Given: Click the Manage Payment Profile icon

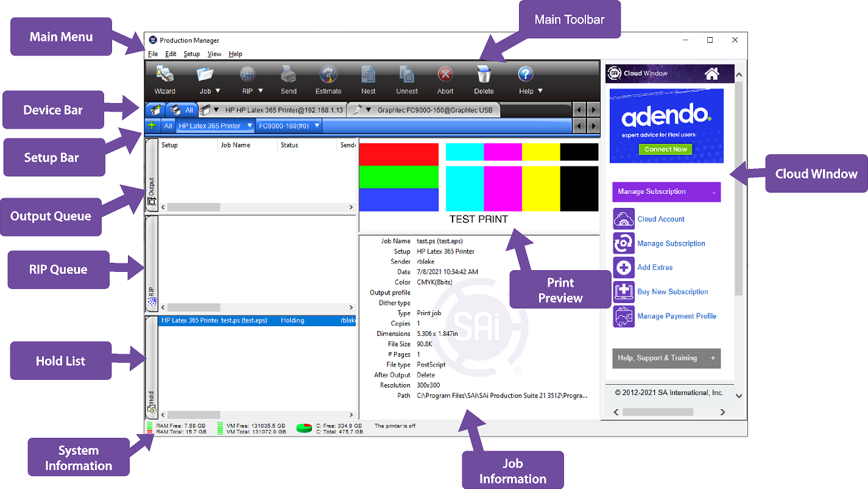Looking at the screenshot, I should tap(624, 316).
